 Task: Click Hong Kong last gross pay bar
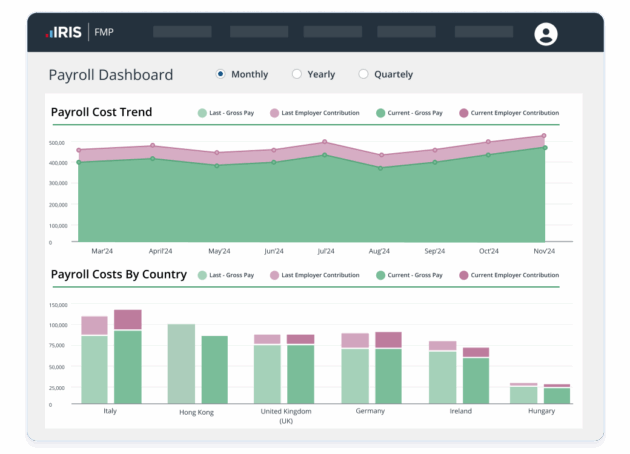pos(181,364)
